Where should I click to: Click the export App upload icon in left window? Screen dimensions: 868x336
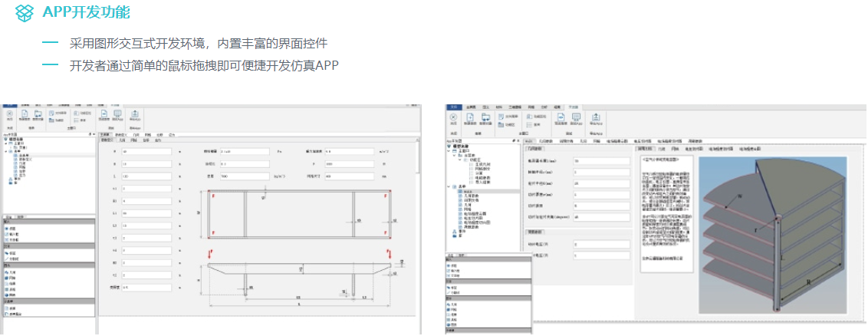134,113
